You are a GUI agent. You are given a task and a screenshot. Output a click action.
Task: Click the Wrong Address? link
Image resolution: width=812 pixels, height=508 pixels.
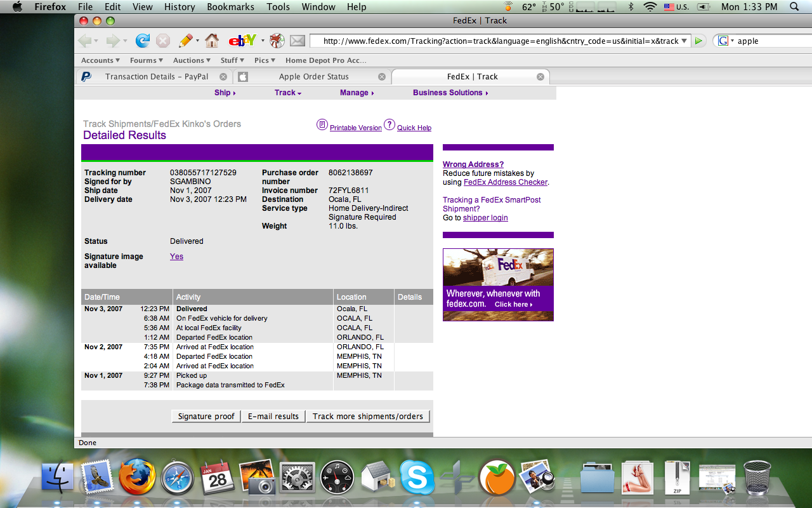(473, 164)
